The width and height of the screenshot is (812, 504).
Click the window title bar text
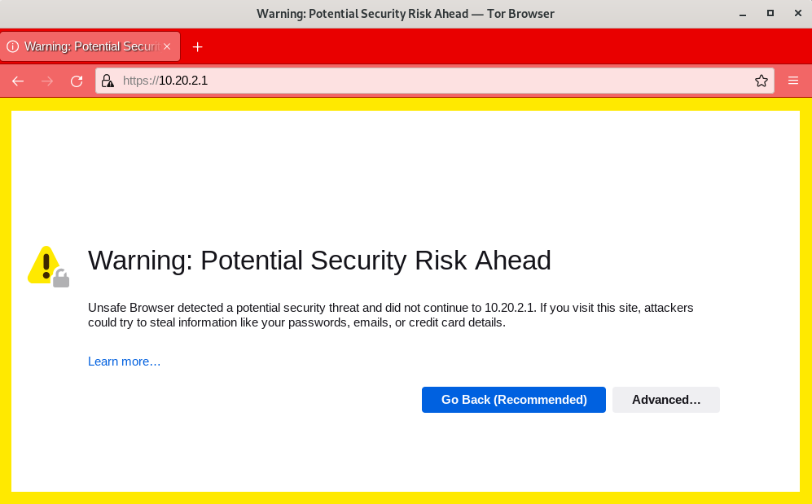click(406, 14)
